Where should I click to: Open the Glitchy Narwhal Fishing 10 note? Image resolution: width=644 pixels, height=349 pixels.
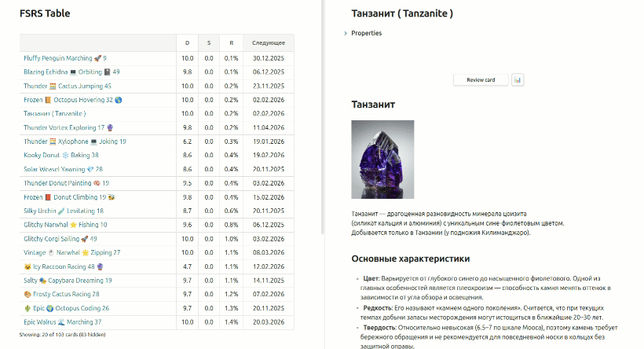pyautogui.click(x=65, y=225)
